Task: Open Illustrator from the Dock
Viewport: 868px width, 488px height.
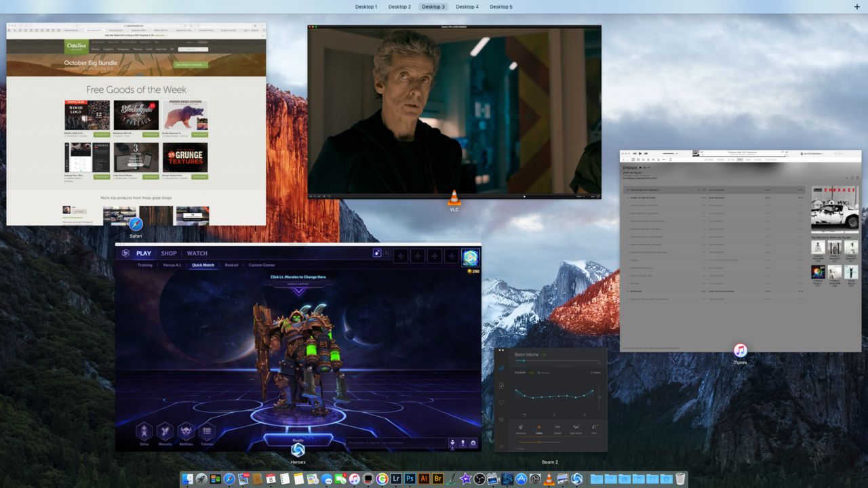Action: pos(424,479)
